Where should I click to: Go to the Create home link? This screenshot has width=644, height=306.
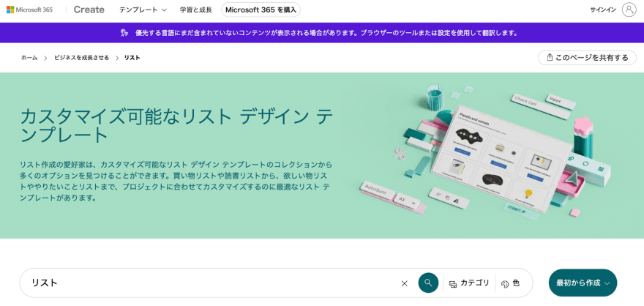coord(89,10)
